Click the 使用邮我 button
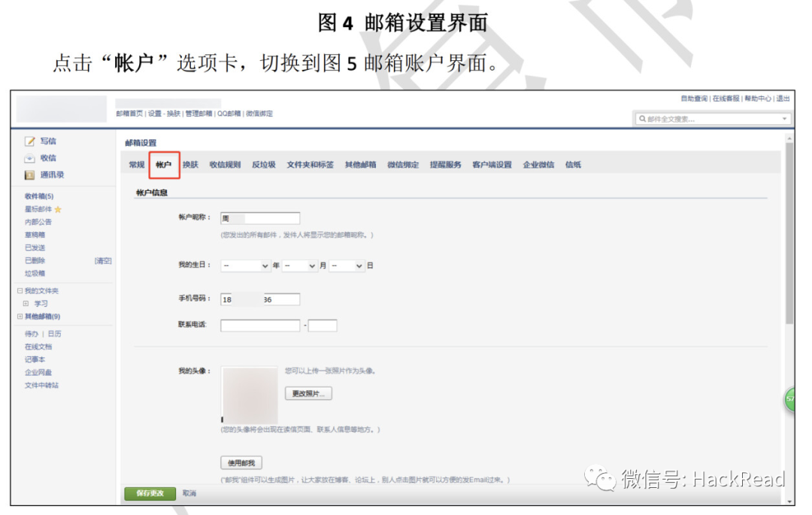 [241, 463]
